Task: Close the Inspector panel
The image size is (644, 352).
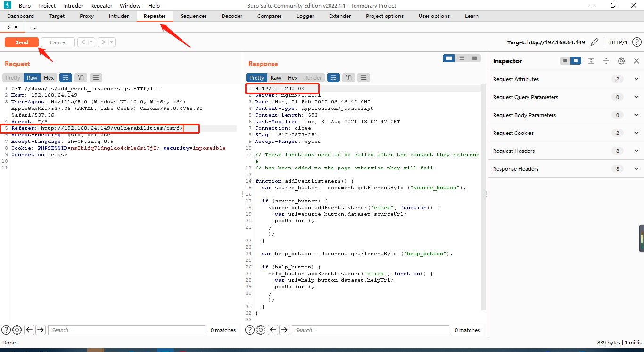Action: coord(636,61)
